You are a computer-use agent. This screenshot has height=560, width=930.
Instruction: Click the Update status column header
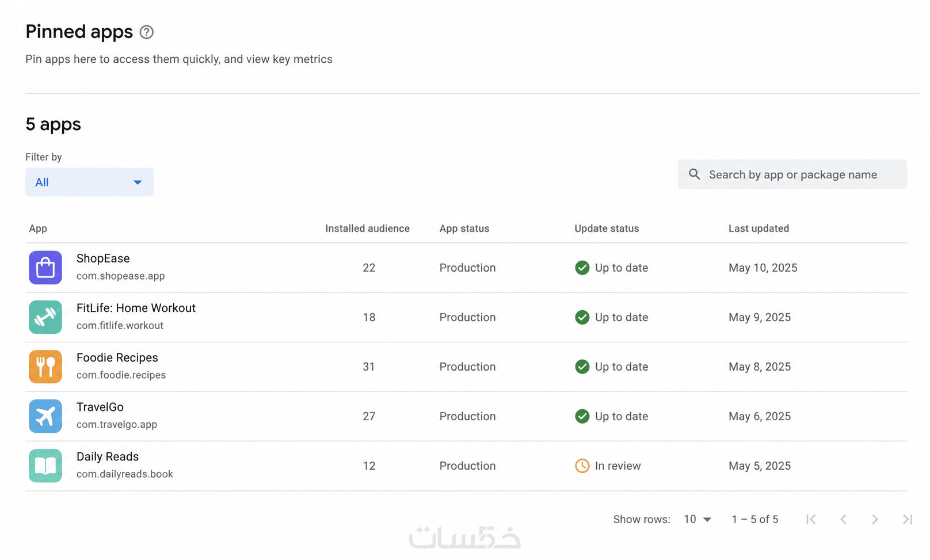click(607, 228)
